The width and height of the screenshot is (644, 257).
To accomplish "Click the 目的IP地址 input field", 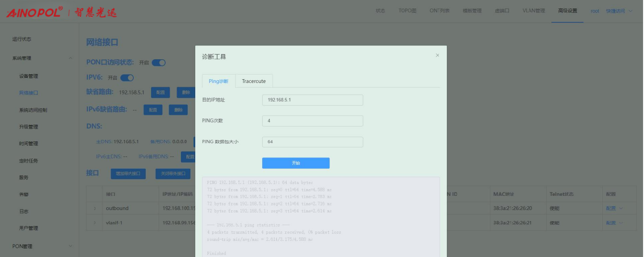I will tap(312, 100).
